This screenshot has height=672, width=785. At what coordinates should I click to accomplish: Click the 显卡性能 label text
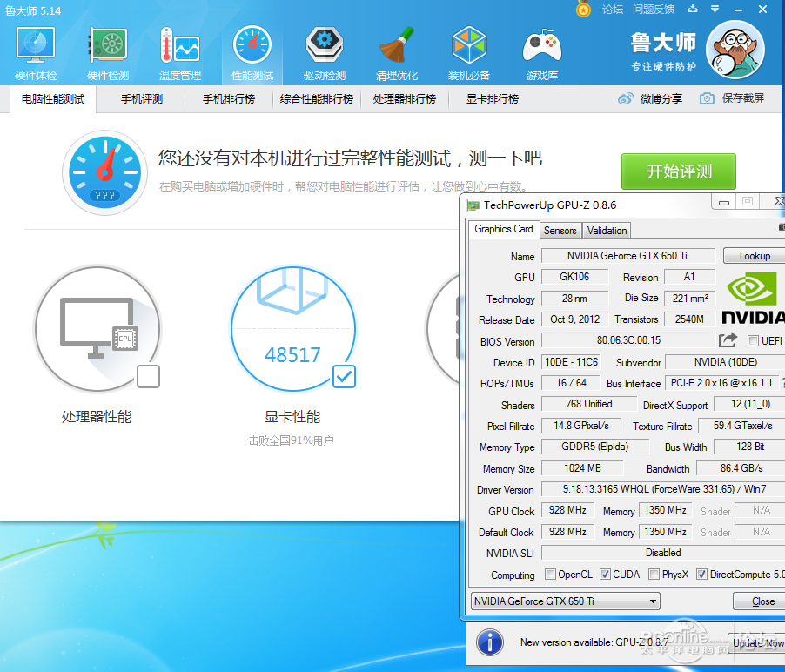click(292, 417)
